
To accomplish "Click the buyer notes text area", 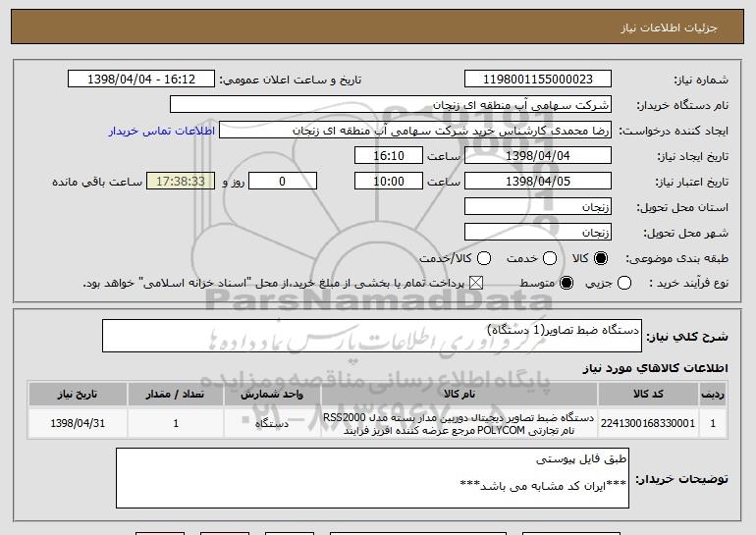I will tap(372, 478).
